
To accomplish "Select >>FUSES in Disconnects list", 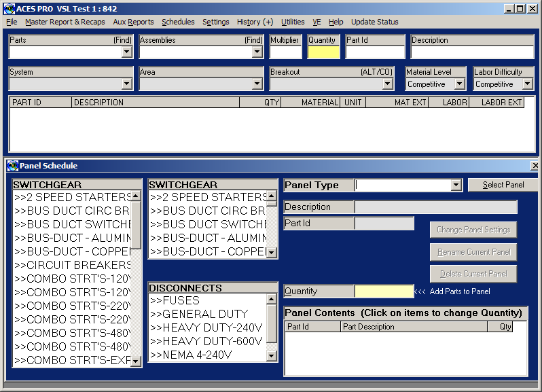I will (208, 300).
